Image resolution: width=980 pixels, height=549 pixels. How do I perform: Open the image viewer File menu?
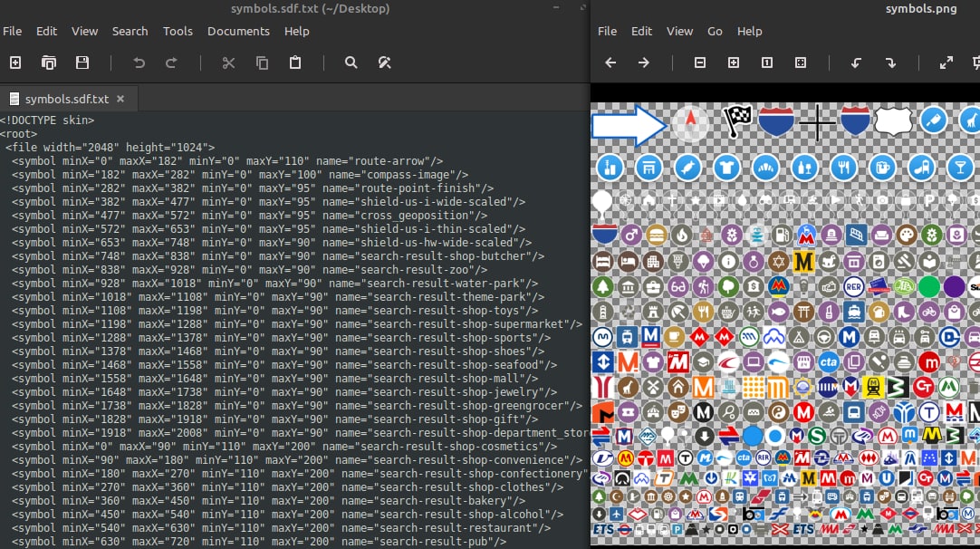607,32
